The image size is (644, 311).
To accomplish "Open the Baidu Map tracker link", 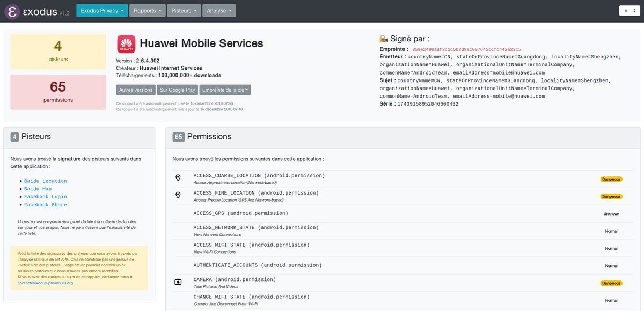I will point(38,189).
